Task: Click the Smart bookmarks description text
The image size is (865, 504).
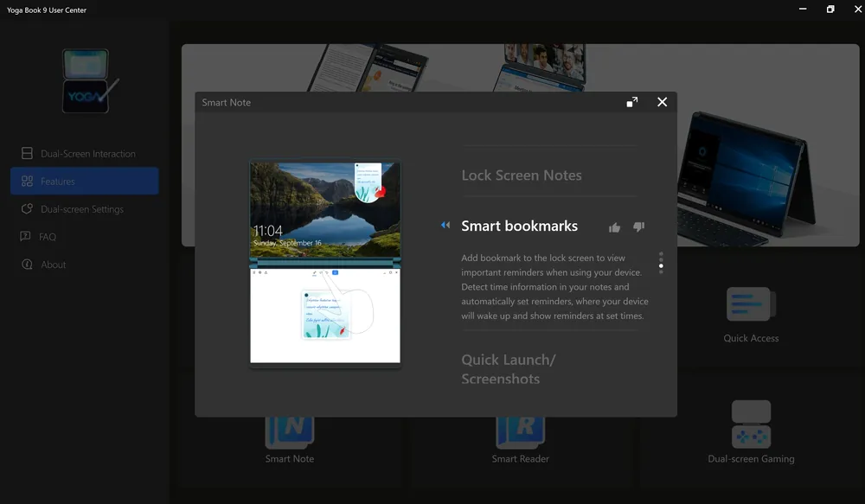Action: pos(554,287)
